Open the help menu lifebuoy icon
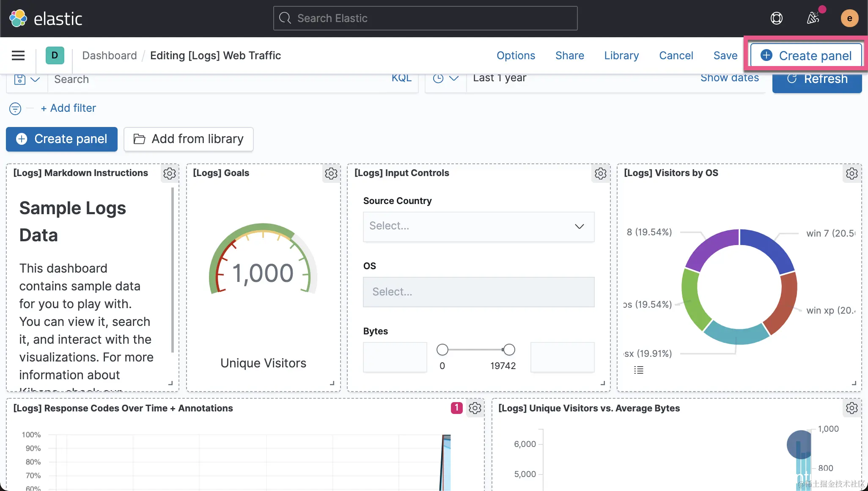Screen dimensions: 868x491 [776, 18]
